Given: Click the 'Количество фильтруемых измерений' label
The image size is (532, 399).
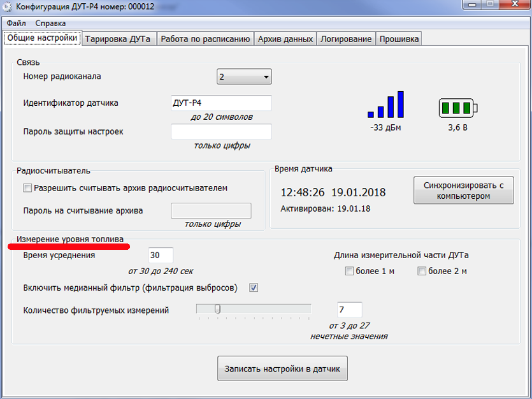Looking at the screenshot, I should tap(96, 310).
